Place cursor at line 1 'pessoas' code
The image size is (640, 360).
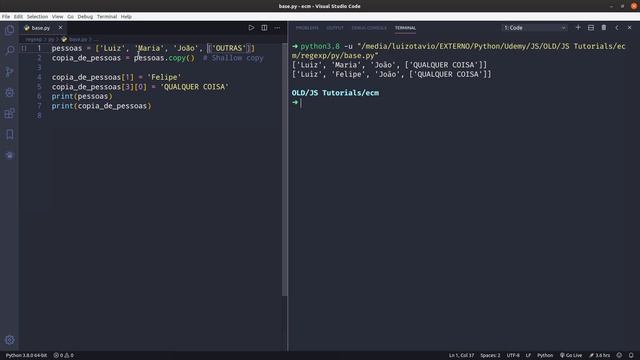coord(67,48)
